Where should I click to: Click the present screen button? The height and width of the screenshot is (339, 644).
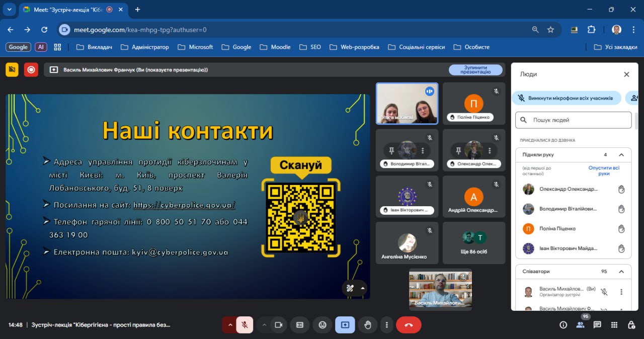tap(345, 325)
